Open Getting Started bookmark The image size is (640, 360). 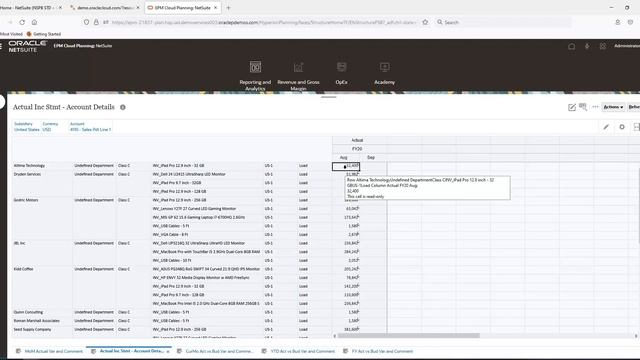pos(44,34)
